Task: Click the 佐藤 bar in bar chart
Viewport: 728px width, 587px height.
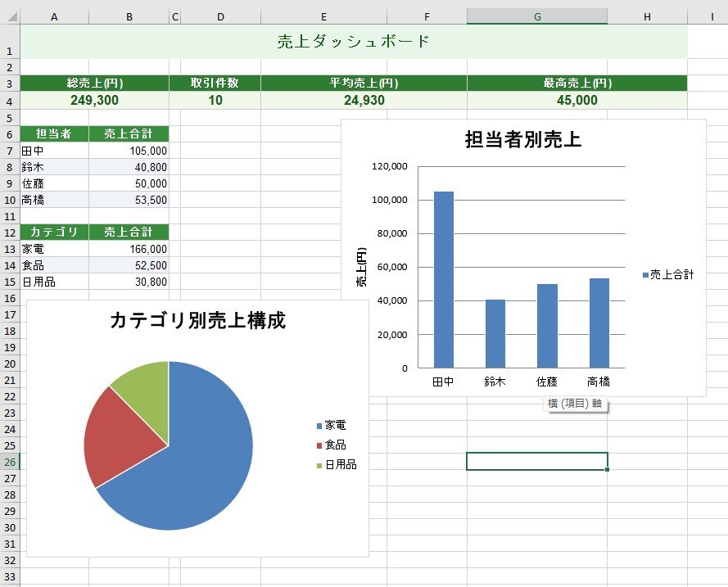Action: pyautogui.click(x=547, y=326)
